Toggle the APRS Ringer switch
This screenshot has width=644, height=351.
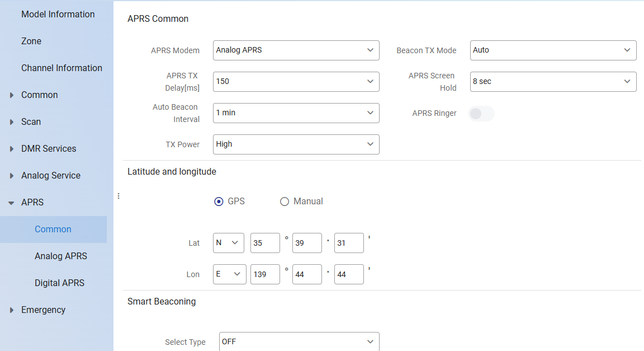click(x=481, y=114)
